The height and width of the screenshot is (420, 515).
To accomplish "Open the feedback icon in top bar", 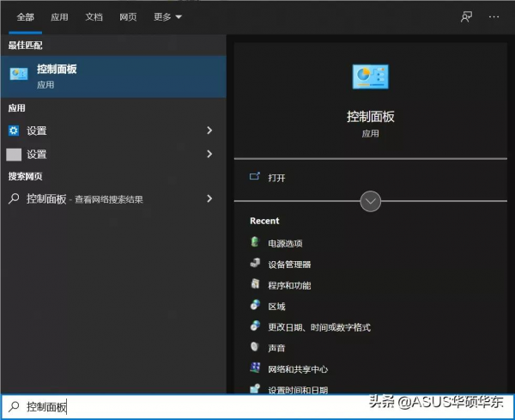I will pos(466,17).
